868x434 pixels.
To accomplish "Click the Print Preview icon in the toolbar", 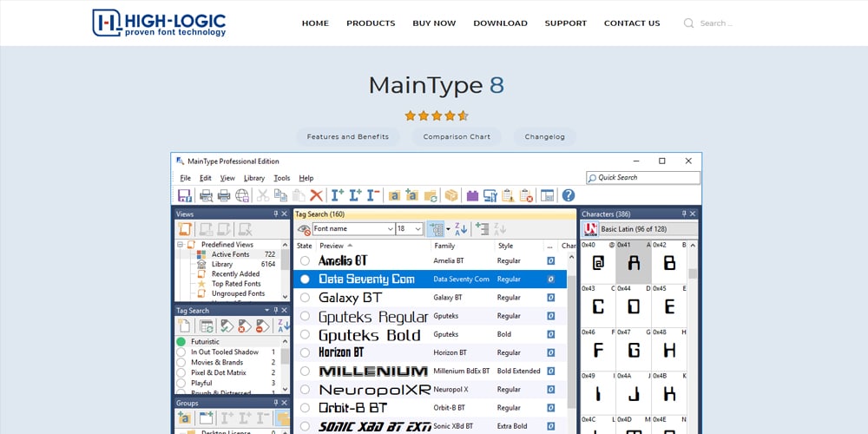I will (206, 195).
